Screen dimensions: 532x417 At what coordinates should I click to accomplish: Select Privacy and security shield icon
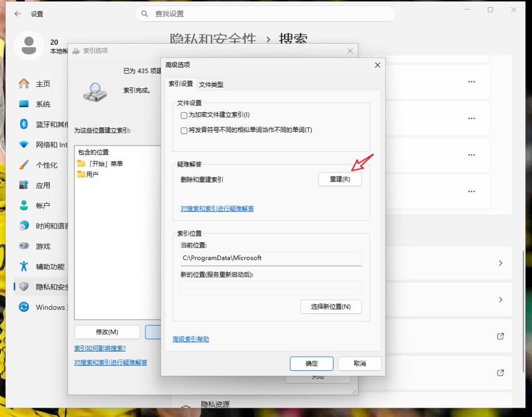(x=24, y=286)
